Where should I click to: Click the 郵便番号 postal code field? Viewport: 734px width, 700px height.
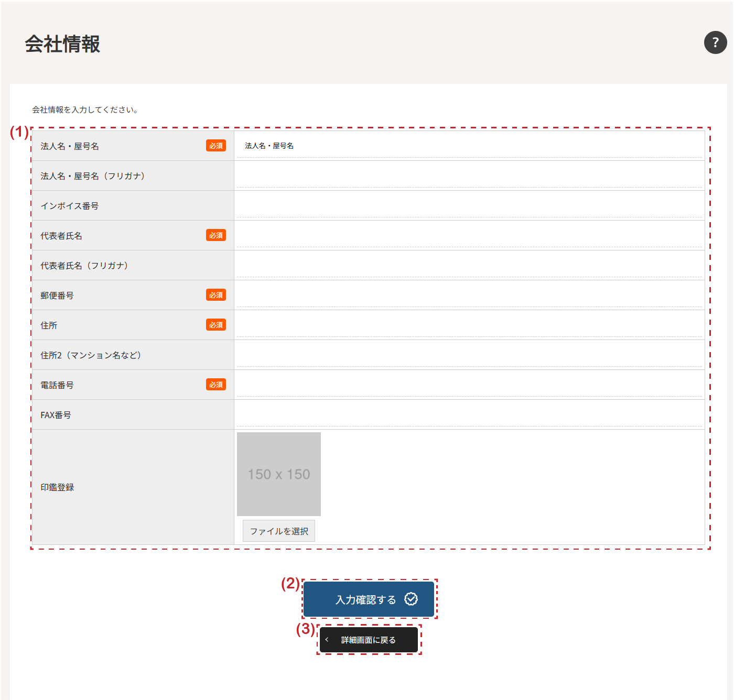pos(469,296)
